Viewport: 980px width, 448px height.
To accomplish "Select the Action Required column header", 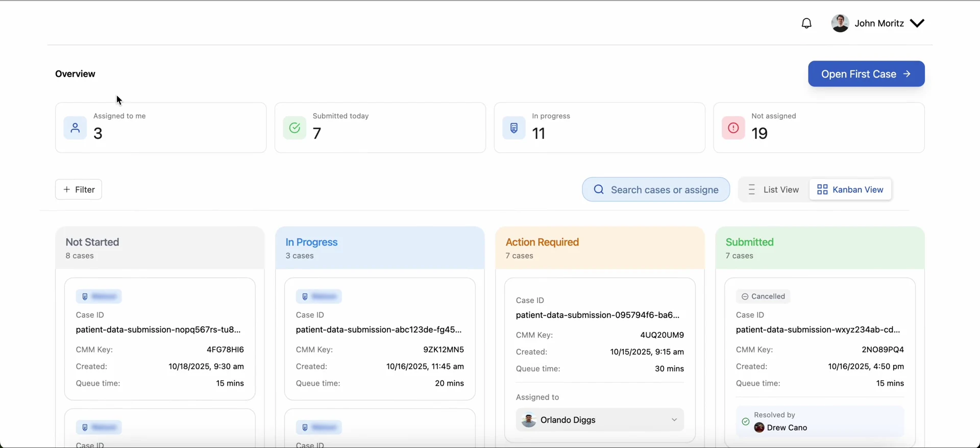I will coord(600,248).
